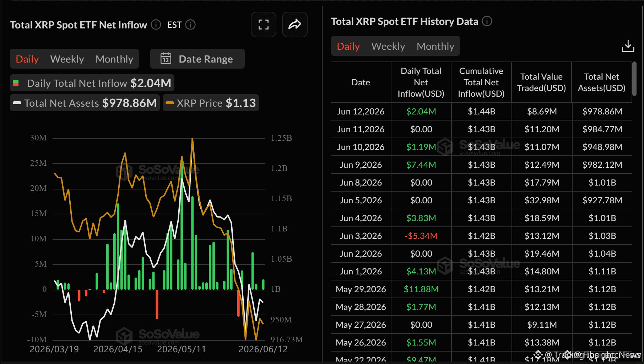Click the Daily Total Net Inflow(USD) column header
The width and height of the screenshot is (644, 364).
pyautogui.click(x=421, y=82)
